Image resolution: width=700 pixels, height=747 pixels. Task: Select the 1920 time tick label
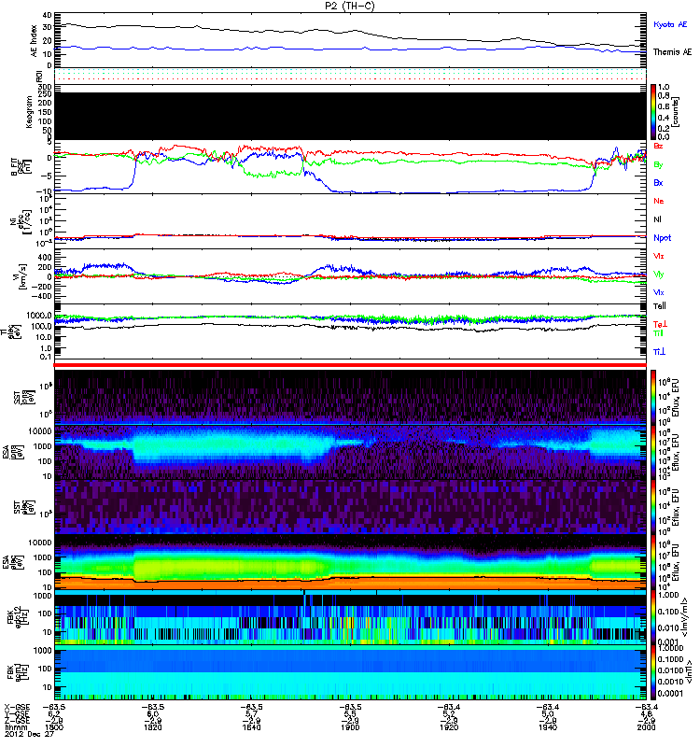pos(449,727)
